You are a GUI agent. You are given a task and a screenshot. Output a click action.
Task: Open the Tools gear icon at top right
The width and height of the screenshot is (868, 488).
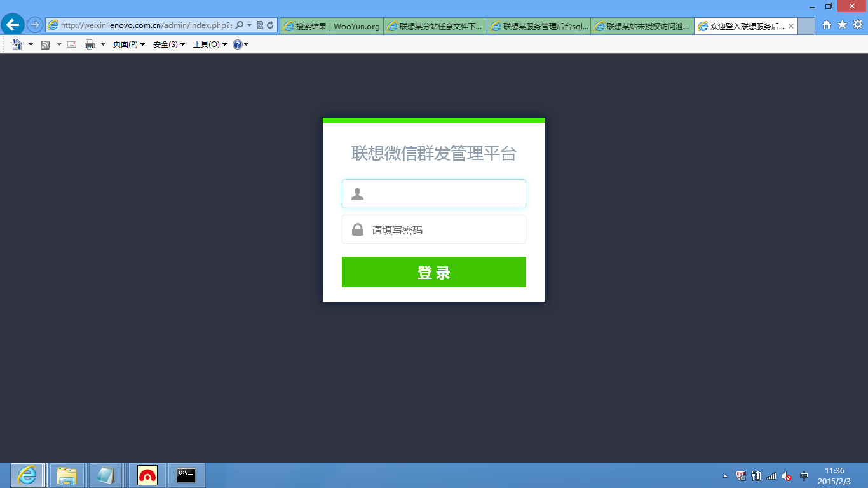pos(857,25)
